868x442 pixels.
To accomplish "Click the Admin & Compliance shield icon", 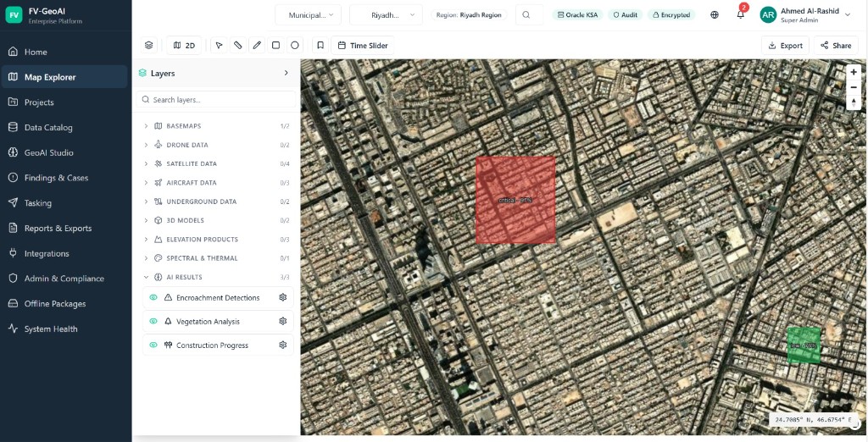I will (x=14, y=279).
